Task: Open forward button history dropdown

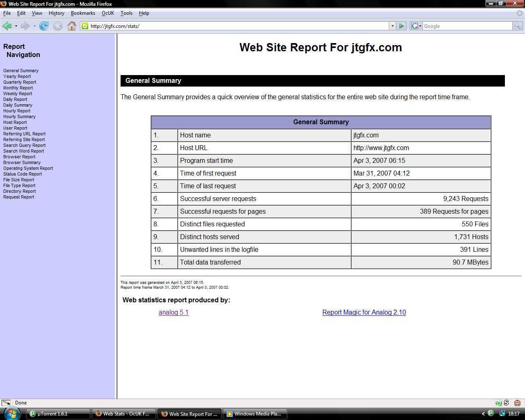Action: [34, 26]
